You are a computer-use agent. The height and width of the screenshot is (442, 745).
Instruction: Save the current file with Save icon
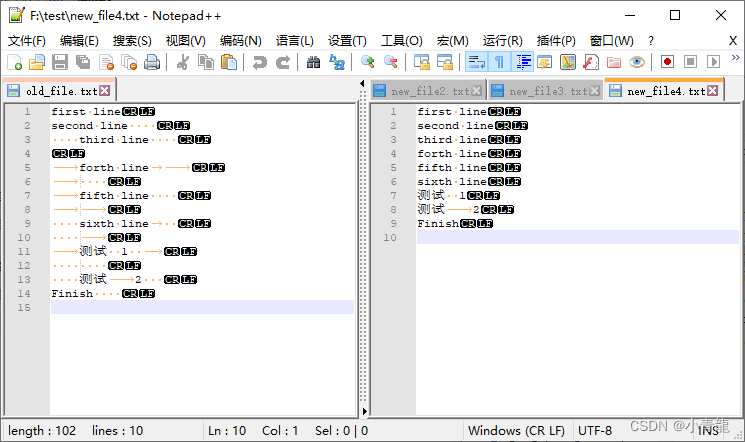coord(60,62)
